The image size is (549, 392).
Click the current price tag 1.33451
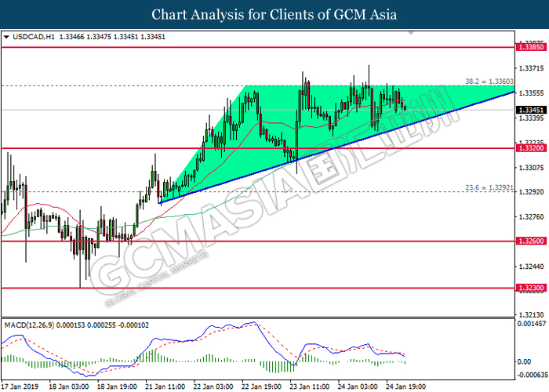coord(531,110)
